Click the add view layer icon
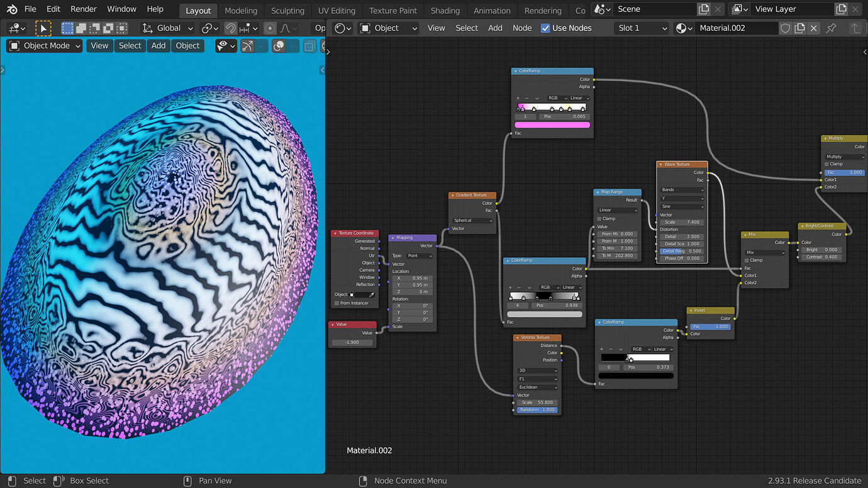 tap(841, 9)
